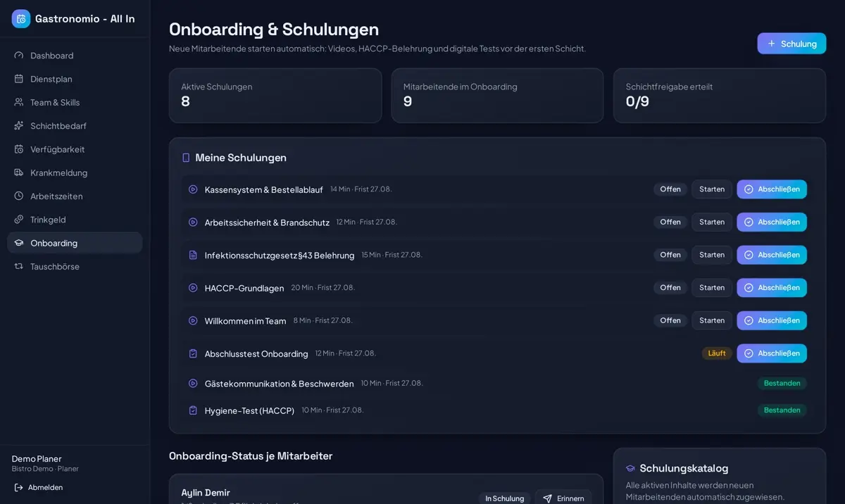
Task: Start the Arbeitssicherheit & Brandschutz training
Action: pos(712,222)
